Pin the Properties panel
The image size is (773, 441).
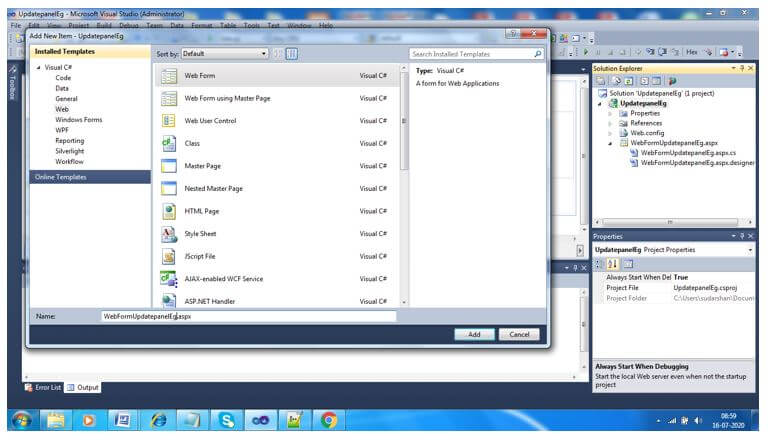pyautogui.click(x=742, y=236)
